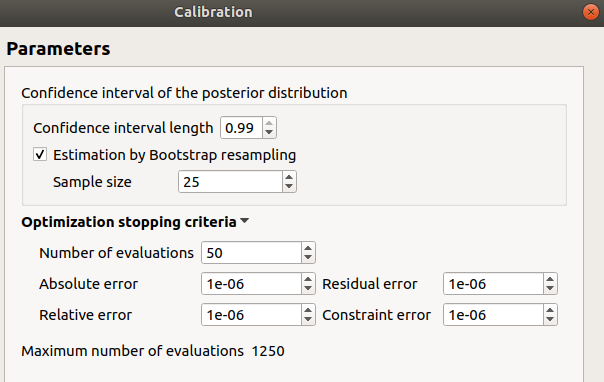Image resolution: width=604 pixels, height=382 pixels.
Task: Increase the Confidence interval length value
Action: click(269, 123)
